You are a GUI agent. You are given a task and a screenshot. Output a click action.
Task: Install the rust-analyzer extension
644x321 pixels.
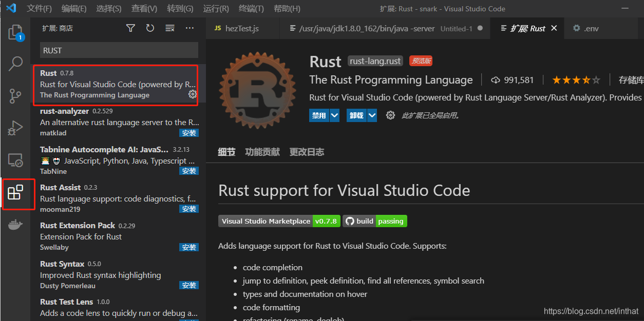click(189, 132)
